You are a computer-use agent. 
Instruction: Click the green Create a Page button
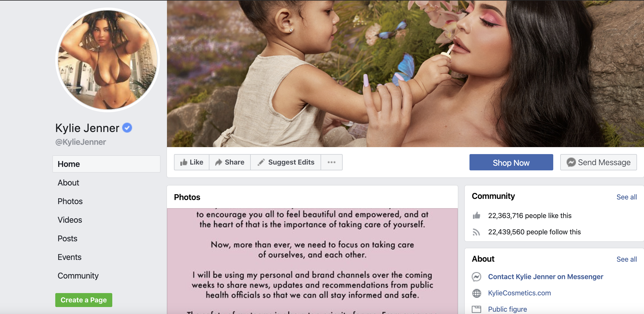(84, 300)
